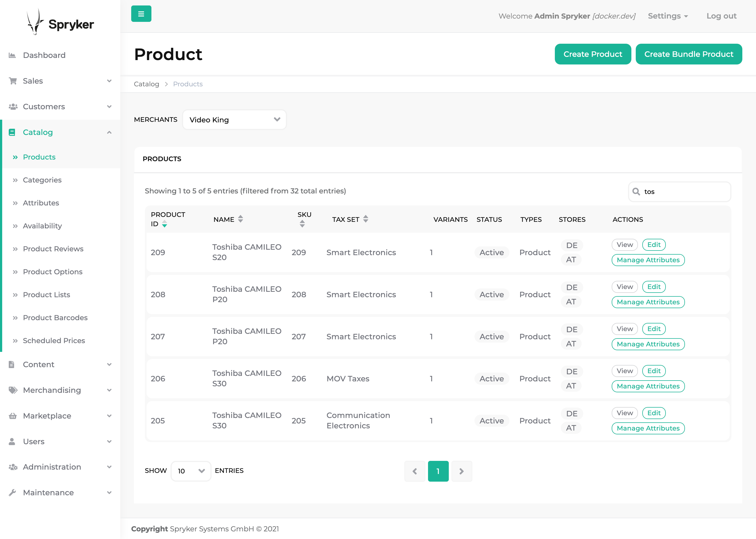Click the 'MOV Taxes' tax set cell
Image resolution: width=756 pixels, height=539 pixels.
[x=348, y=379]
